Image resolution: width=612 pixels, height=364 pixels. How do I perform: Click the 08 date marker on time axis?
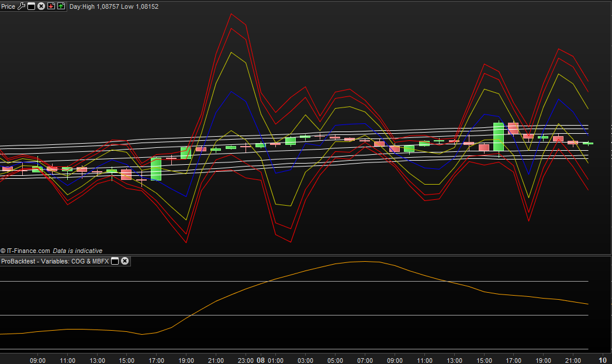coord(261,360)
